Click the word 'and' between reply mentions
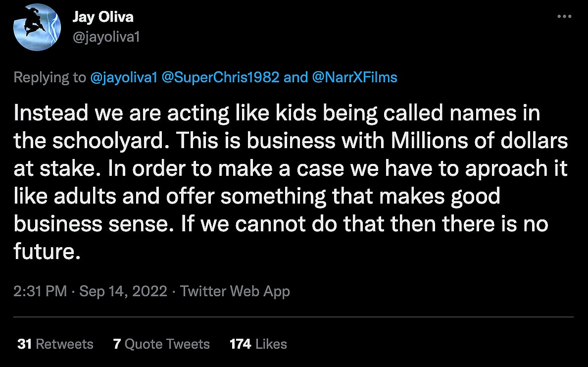The width and height of the screenshot is (588, 367). (295, 77)
